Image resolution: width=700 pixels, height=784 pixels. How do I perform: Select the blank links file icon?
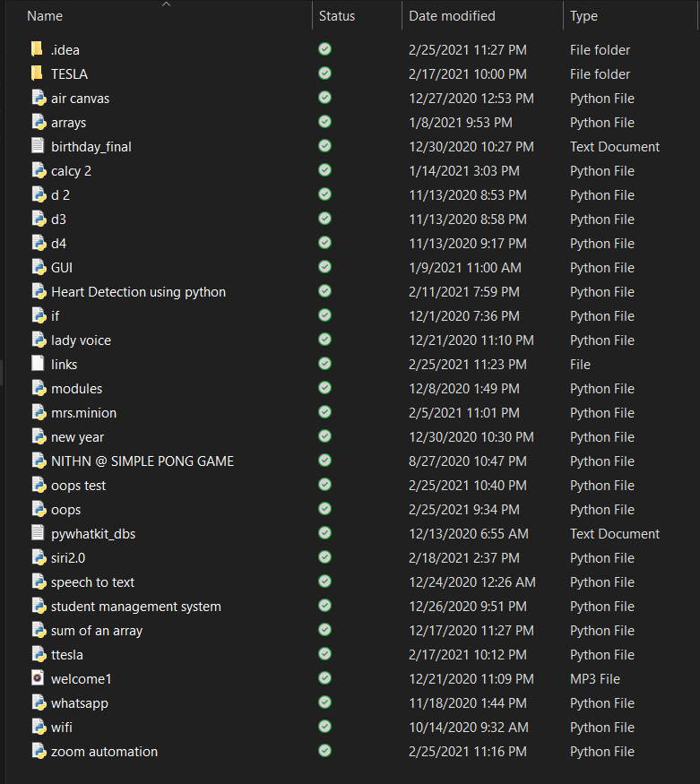[x=38, y=364]
